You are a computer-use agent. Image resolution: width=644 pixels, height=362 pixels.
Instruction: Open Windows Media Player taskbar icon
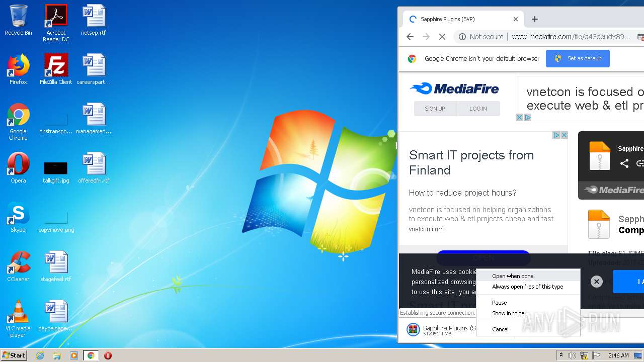coord(74,355)
